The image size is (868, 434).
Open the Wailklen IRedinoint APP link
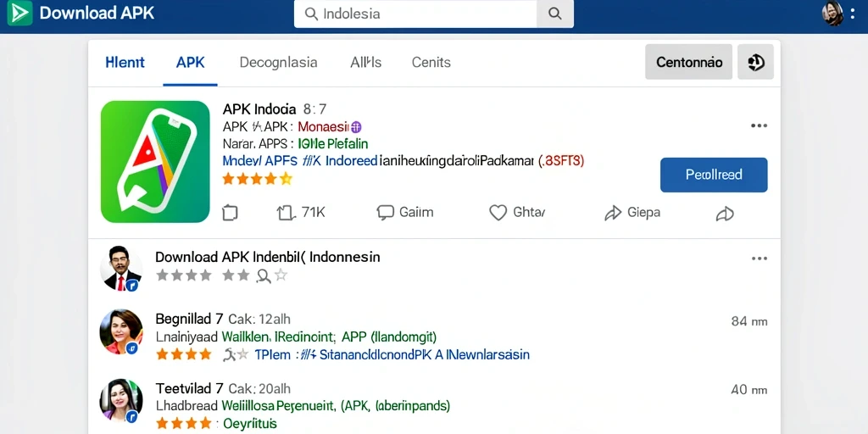(x=329, y=337)
